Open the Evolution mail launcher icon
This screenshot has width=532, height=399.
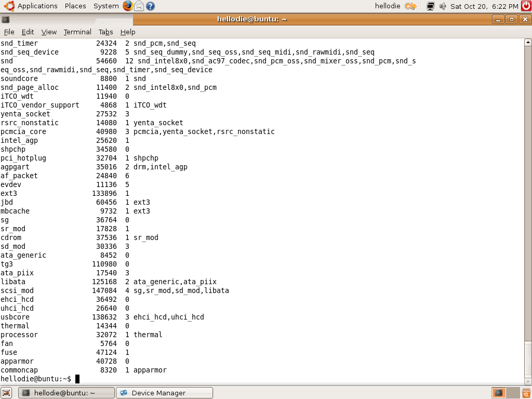(139, 6)
